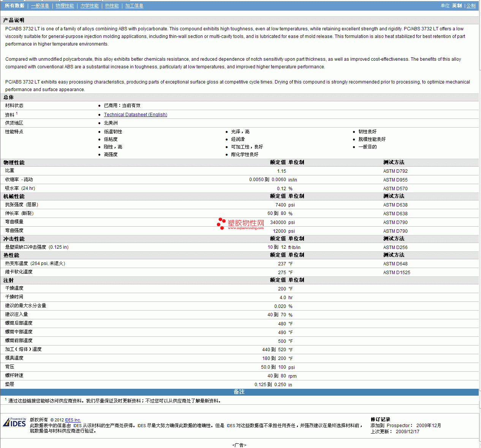Viewport: 481px width, 448px height.
Task: Select the 建议注入量 row label
Action: pos(17,314)
